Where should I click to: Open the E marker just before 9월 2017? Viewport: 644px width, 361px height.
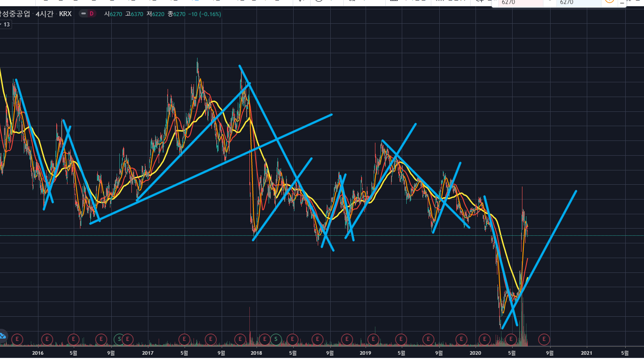(x=211, y=339)
